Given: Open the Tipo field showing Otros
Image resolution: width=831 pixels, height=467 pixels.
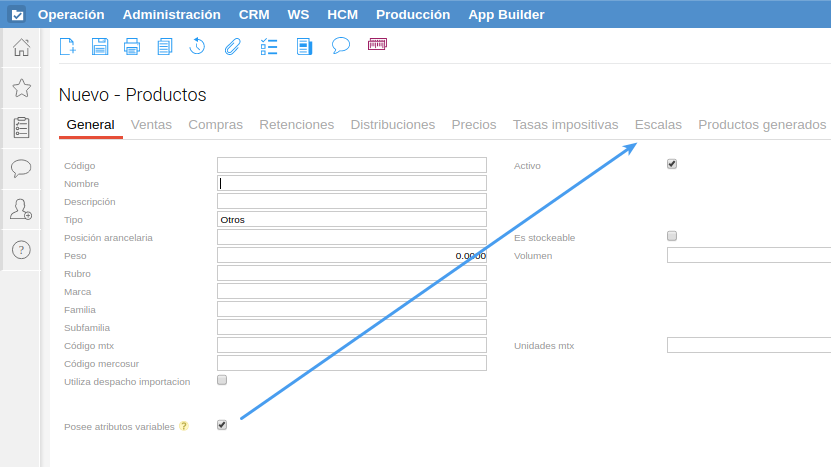Looking at the screenshot, I should [351, 219].
